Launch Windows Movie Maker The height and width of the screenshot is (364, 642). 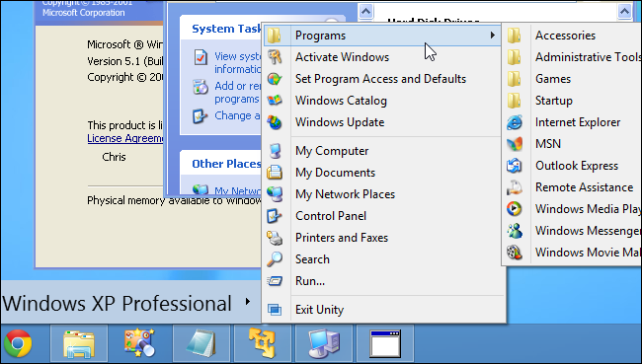click(x=588, y=253)
